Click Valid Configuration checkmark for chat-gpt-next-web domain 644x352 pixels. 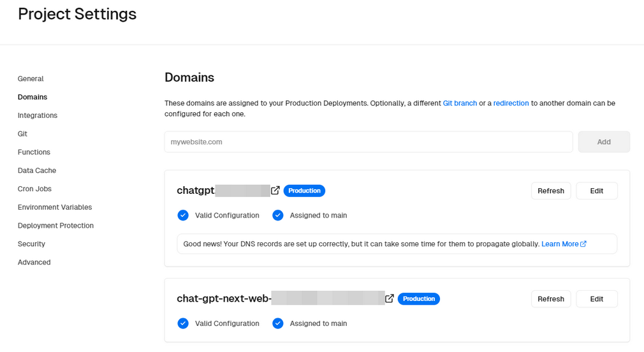pyautogui.click(x=183, y=323)
